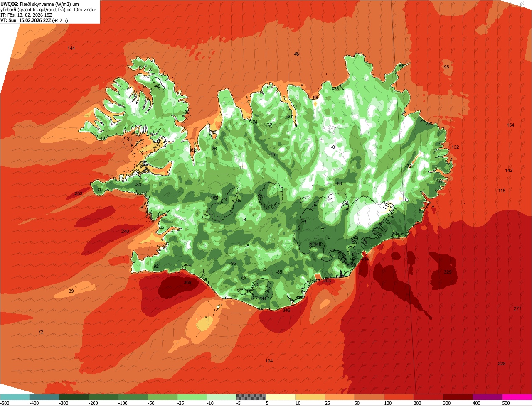Click the land value -75
532x406 pixels.
tap(272, 155)
